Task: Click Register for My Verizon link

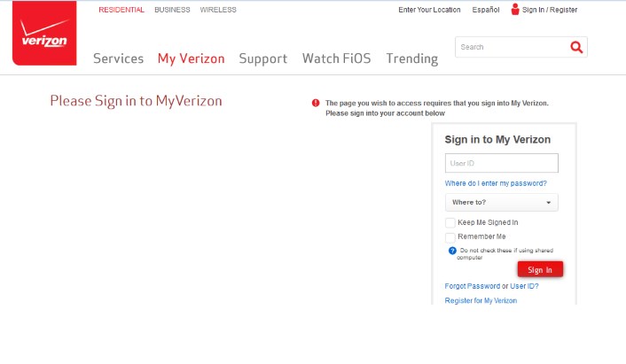Action: click(x=481, y=300)
